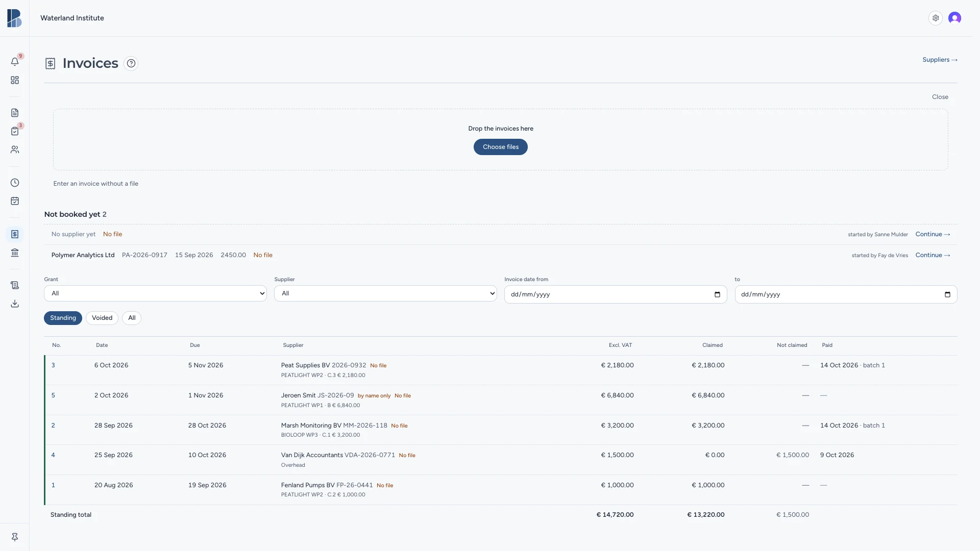
Task: Click the Standing total € 14,720.00 amount
Action: (x=615, y=515)
